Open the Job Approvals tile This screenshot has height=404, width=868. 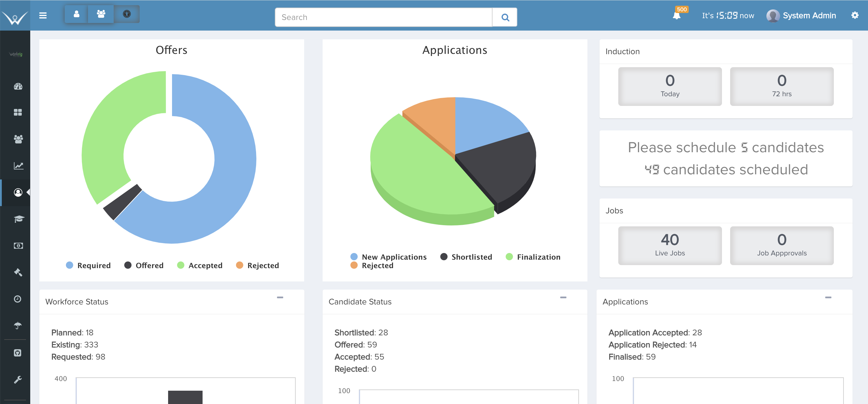tap(782, 245)
